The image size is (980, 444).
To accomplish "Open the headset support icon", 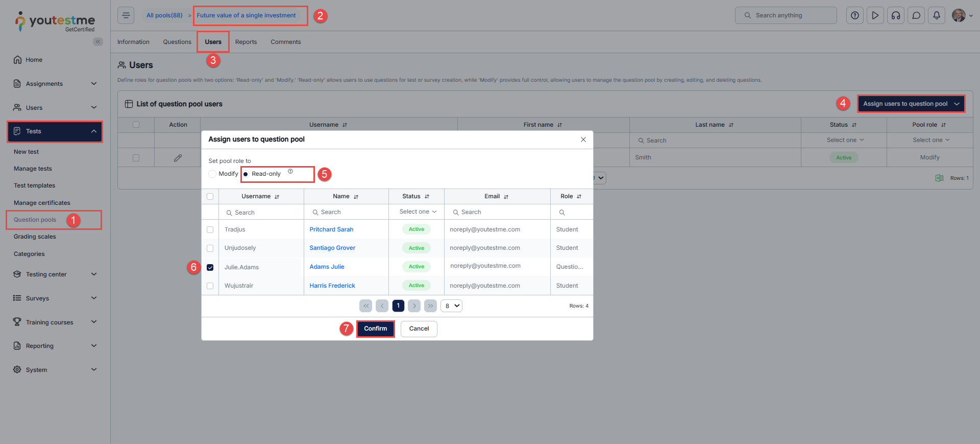I will [896, 15].
